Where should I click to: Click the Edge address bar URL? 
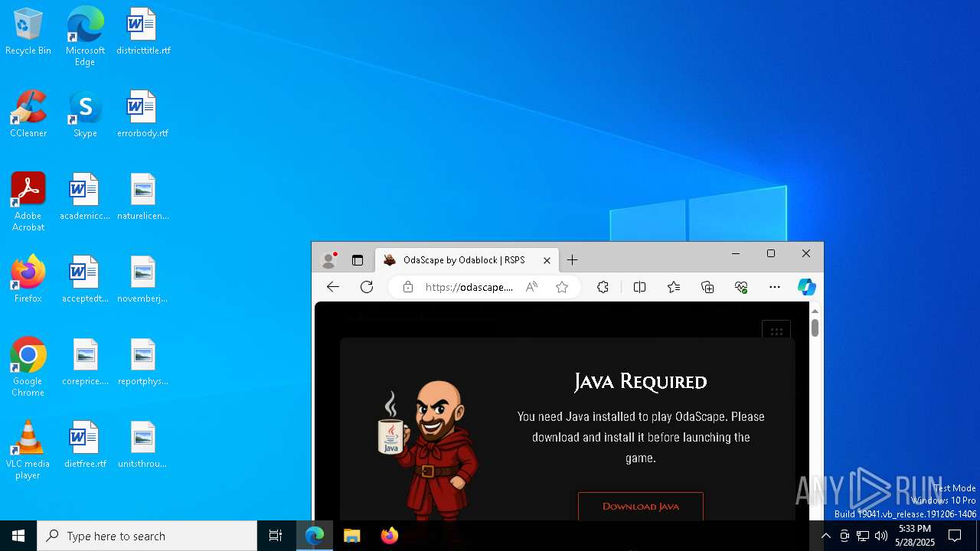pos(469,287)
